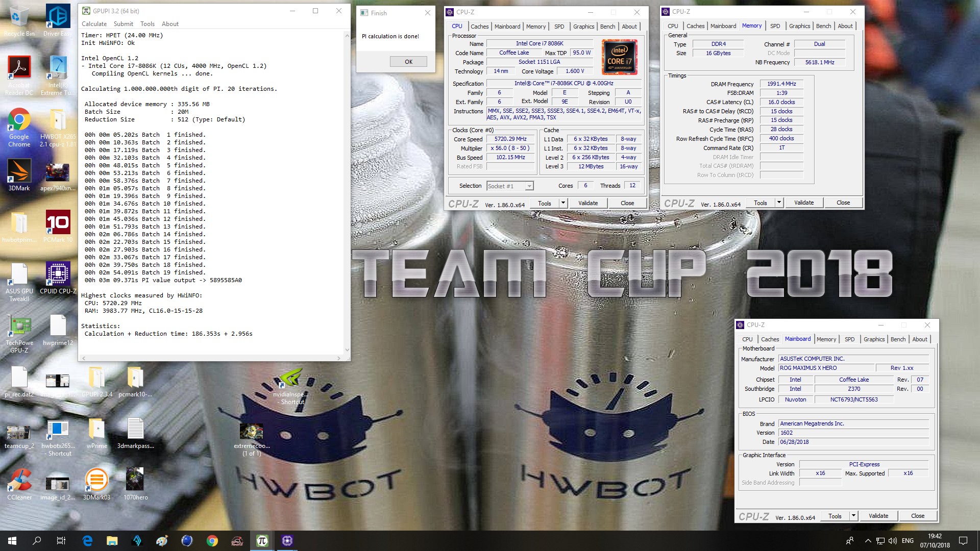This screenshot has height=551, width=980.
Task: Open Mainboard tab in CPU-Z CPU window
Action: click(x=507, y=27)
